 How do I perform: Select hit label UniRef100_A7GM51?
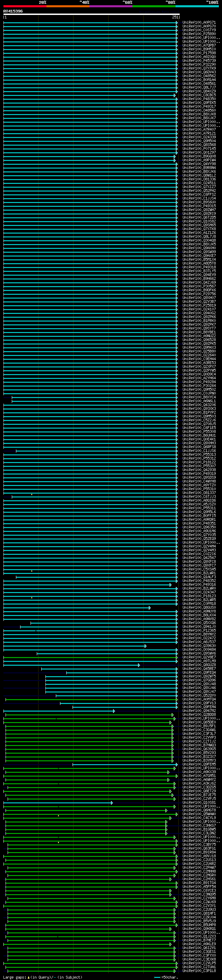tap(199, 776)
